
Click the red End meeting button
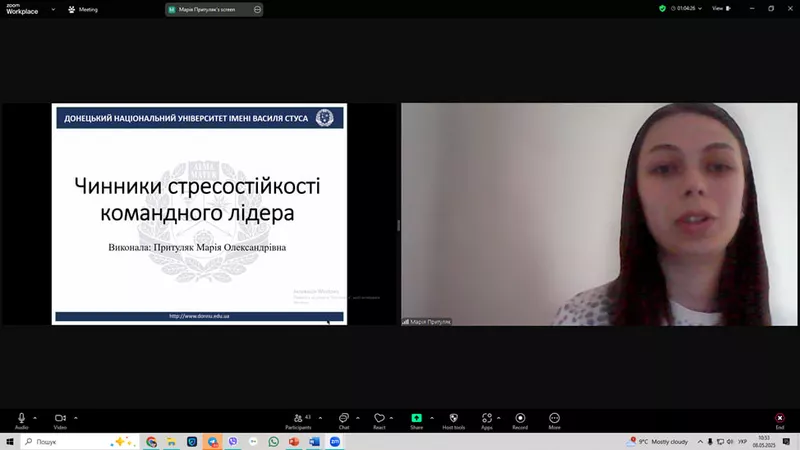point(780,421)
